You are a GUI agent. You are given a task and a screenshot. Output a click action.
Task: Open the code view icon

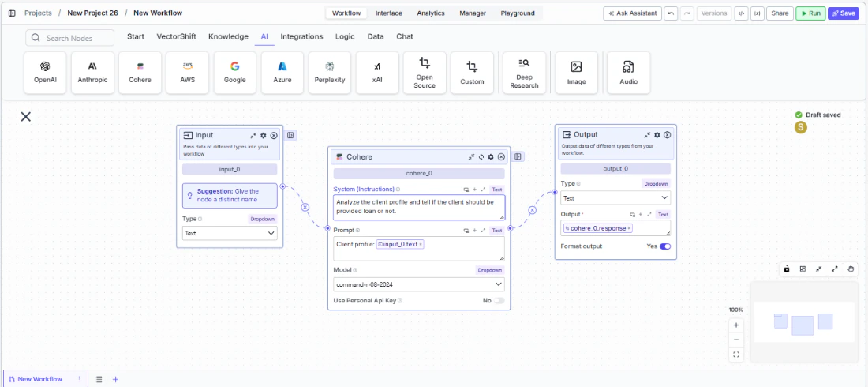tap(741, 13)
